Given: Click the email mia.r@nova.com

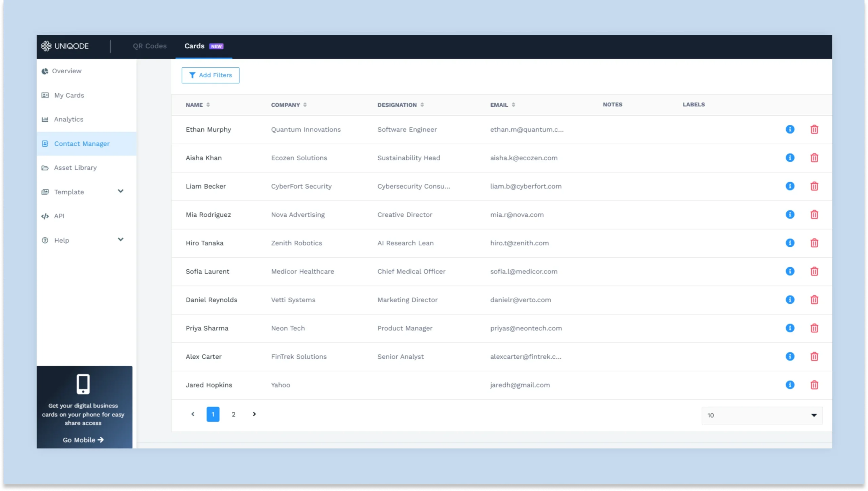Looking at the screenshot, I should (x=517, y=215).
